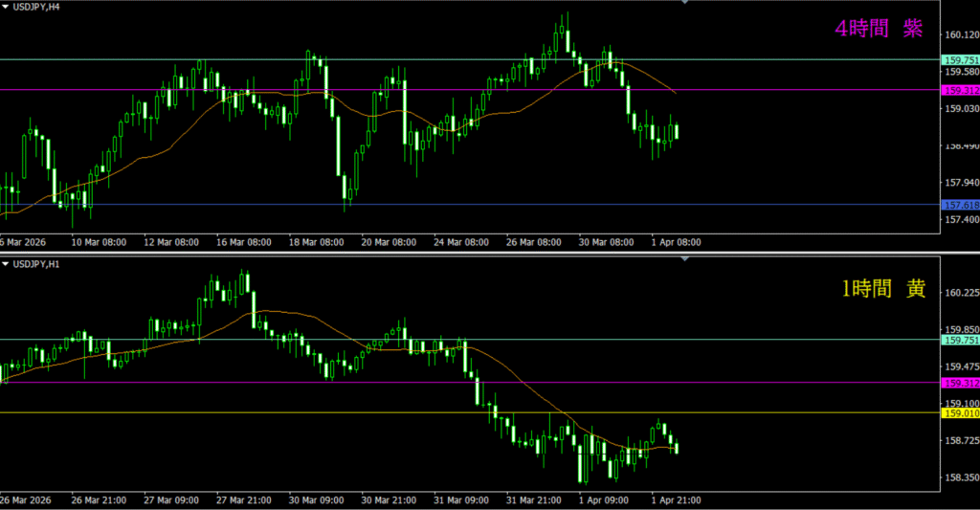This screenshot has height=510, width=980.
Task: Select the magenta 159.312 tag on H1 chart
Action: pyautogui.click(x=960, y=383)
